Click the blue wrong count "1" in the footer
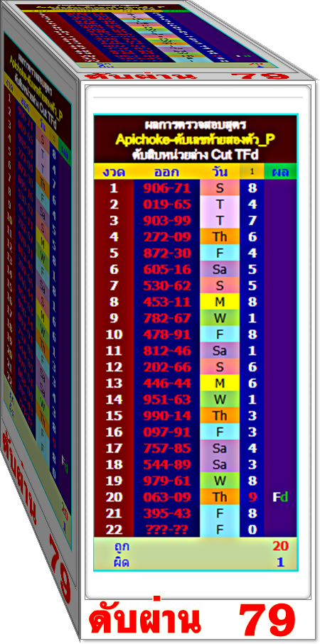The image size is (320, 644). tap(280, 562)
